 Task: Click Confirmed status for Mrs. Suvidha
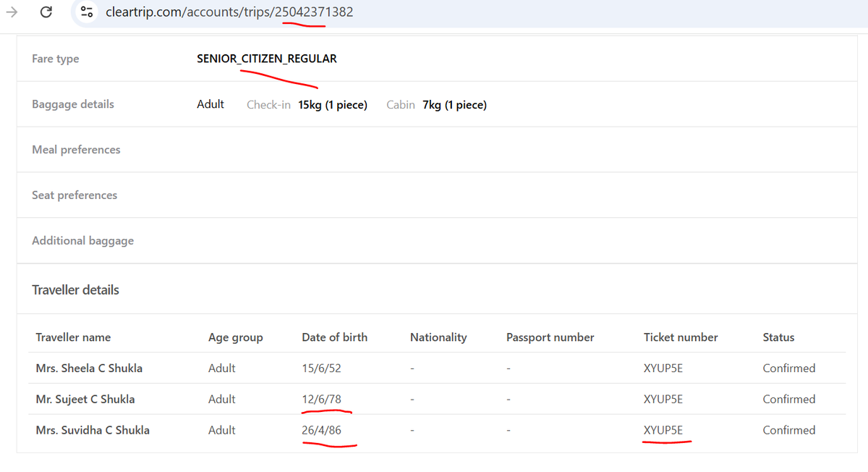789,431
